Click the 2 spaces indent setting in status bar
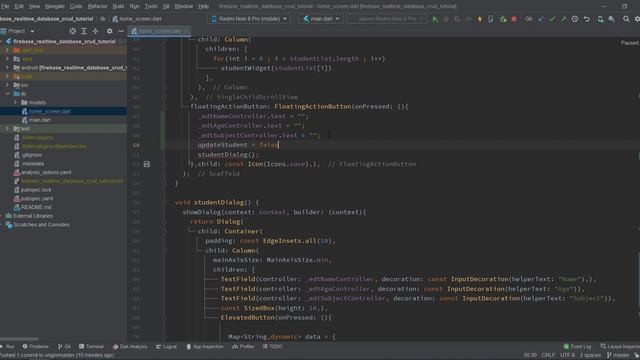640x360 pixels. [589, 355]
